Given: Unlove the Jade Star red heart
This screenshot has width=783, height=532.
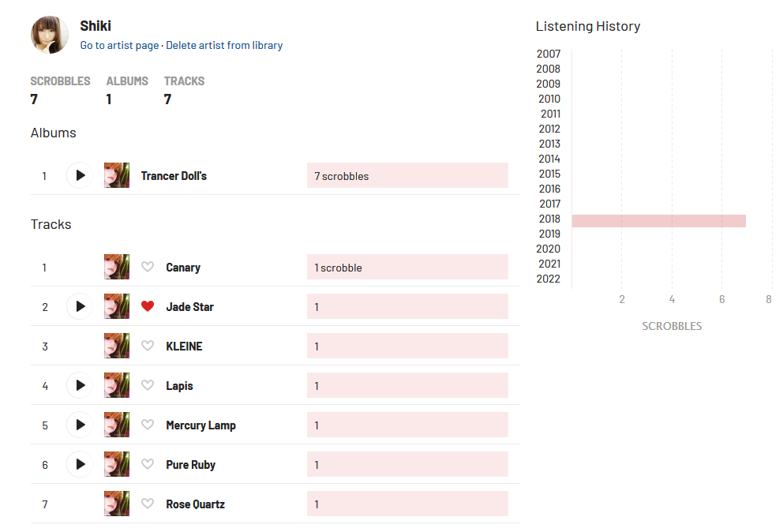Looking at the screenshot, I should tap(148, 306).
